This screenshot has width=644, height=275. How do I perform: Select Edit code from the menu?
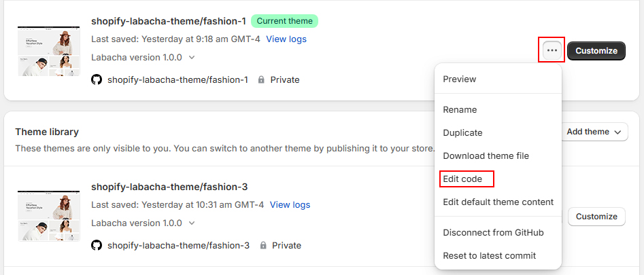(498, 179)
